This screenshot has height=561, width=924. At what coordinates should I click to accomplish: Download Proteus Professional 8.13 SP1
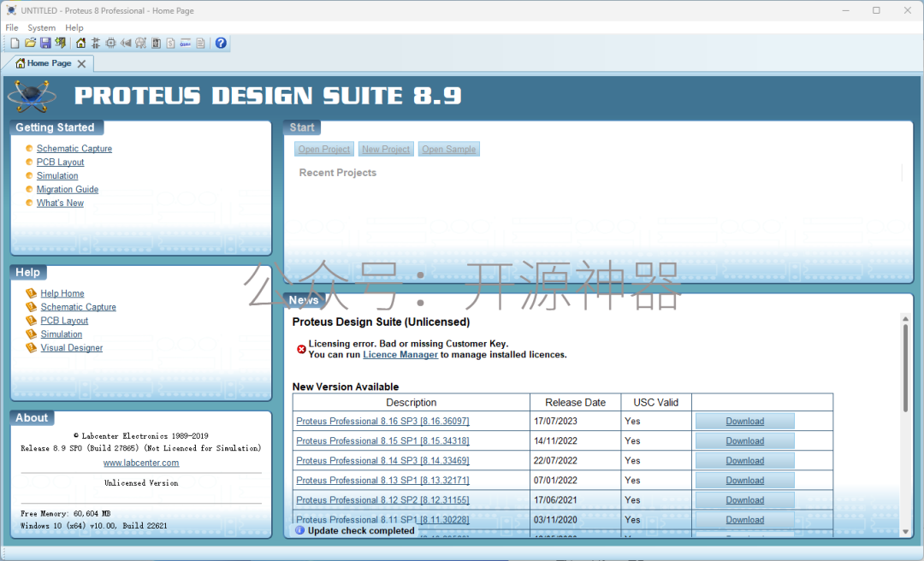(x=745, y=481)
